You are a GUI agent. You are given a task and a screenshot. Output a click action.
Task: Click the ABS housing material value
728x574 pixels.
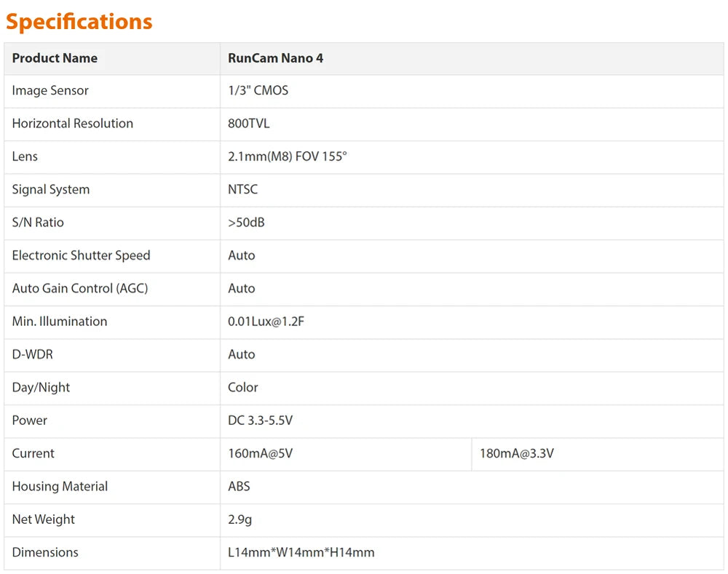pos(239,487)
